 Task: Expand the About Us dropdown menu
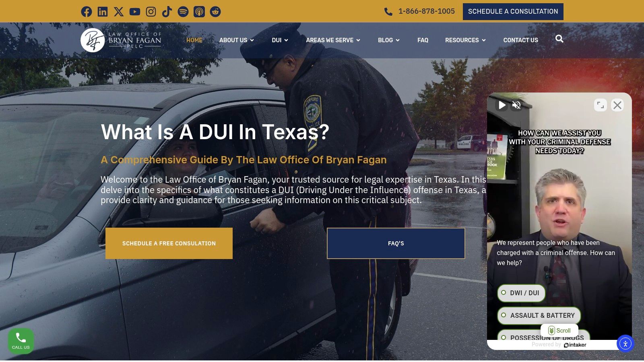tap(237, 40)
